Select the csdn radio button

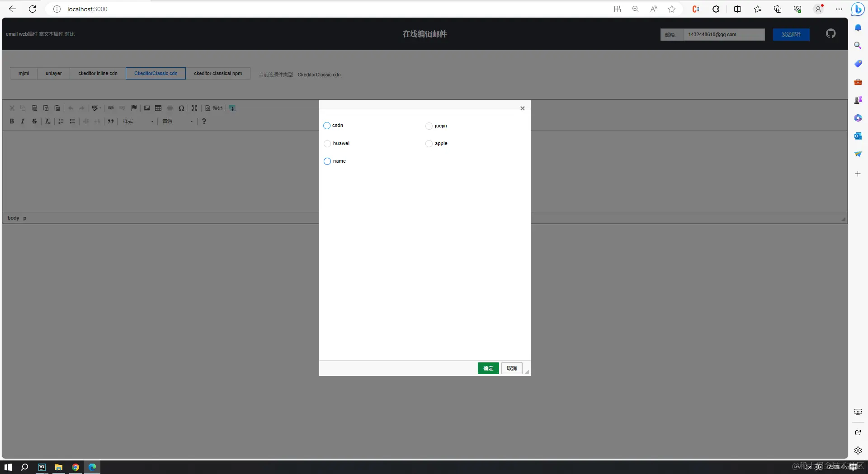327,126
